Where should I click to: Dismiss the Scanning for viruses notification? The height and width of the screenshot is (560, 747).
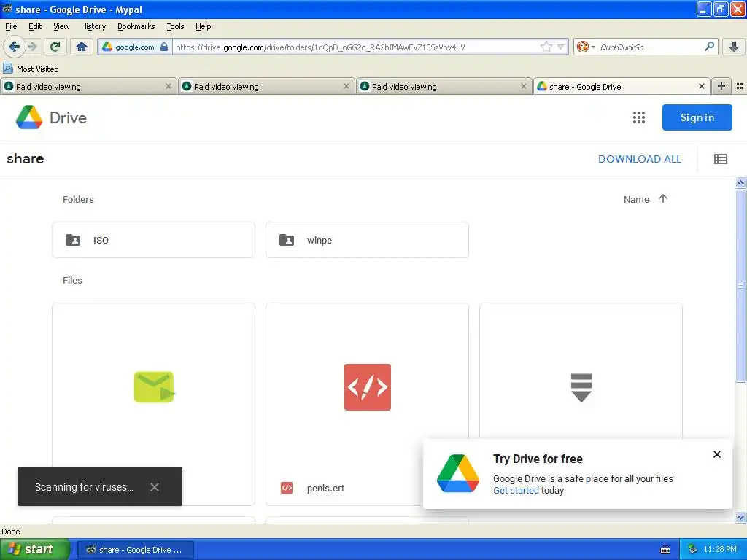[155, 487]
